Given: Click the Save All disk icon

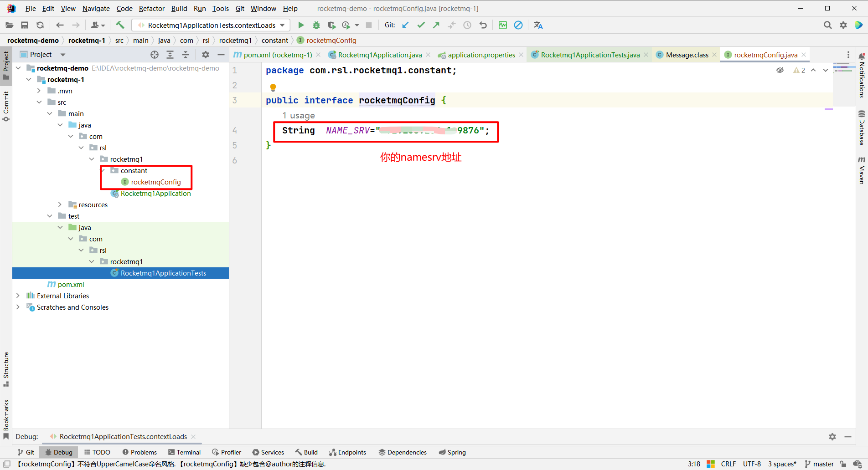Looking at the screenshot, I should tap(25, 25).
